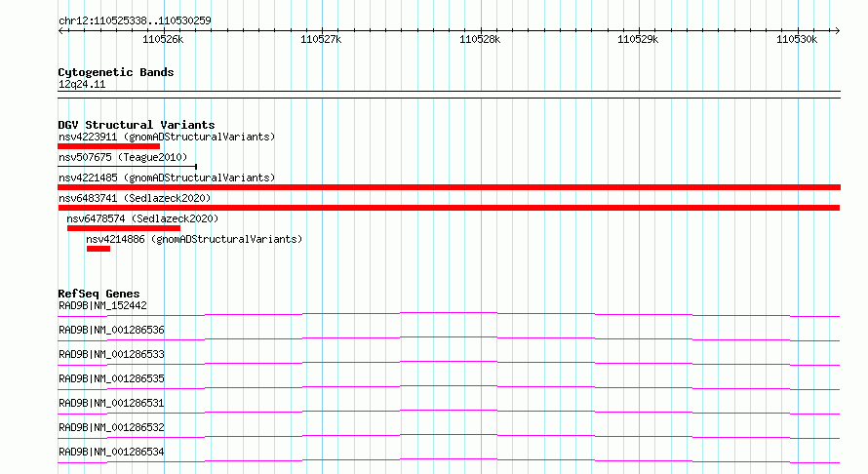Click the magenta line for RAD9B|NM_001286536
This screenshot has width=868, height=474.
pos(449,338)
